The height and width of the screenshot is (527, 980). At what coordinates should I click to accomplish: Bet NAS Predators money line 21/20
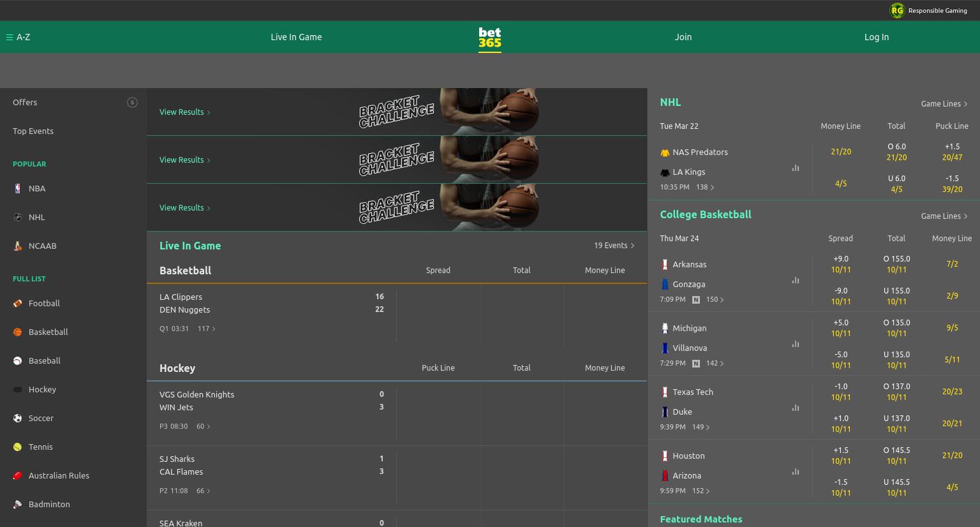click(x=841, y=152)
